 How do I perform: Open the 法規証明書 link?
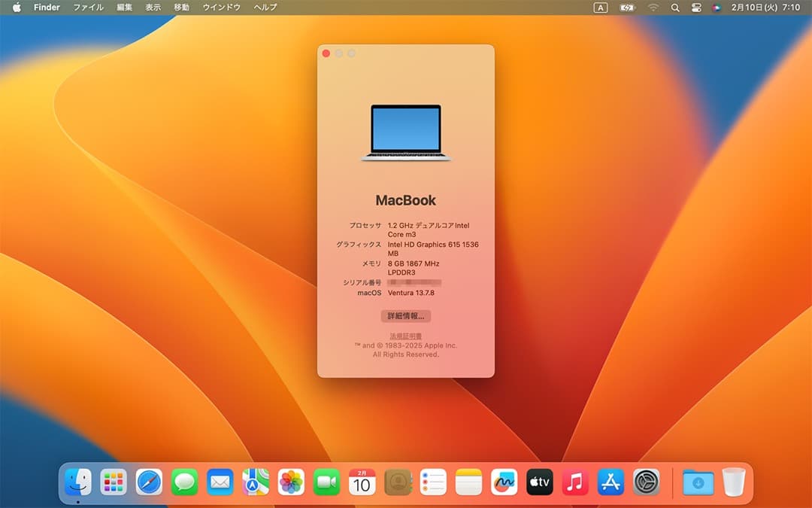[405, 334]
